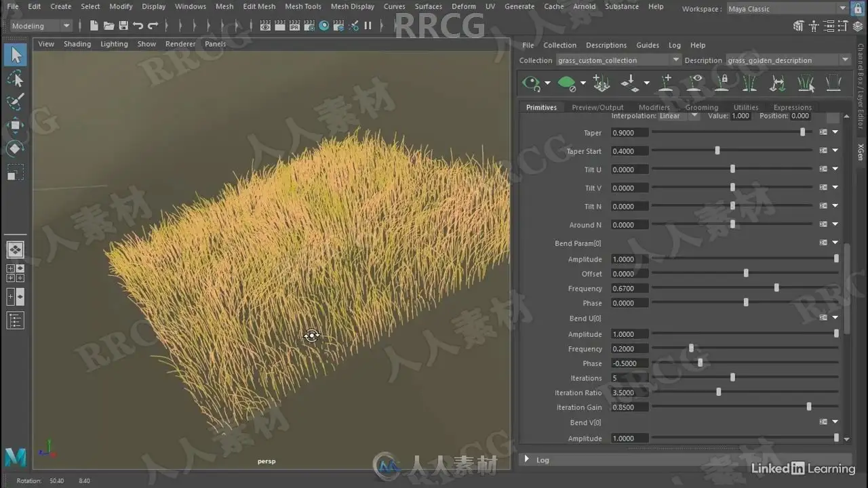Click the add guide icon in XGen toolbar

click(x=666, y=83)
